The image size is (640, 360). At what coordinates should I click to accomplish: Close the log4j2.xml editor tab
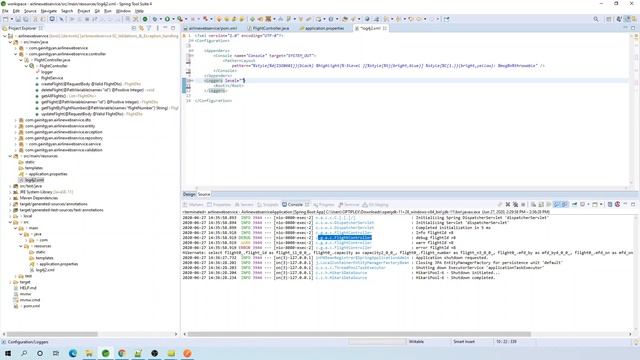coord(384,28)
